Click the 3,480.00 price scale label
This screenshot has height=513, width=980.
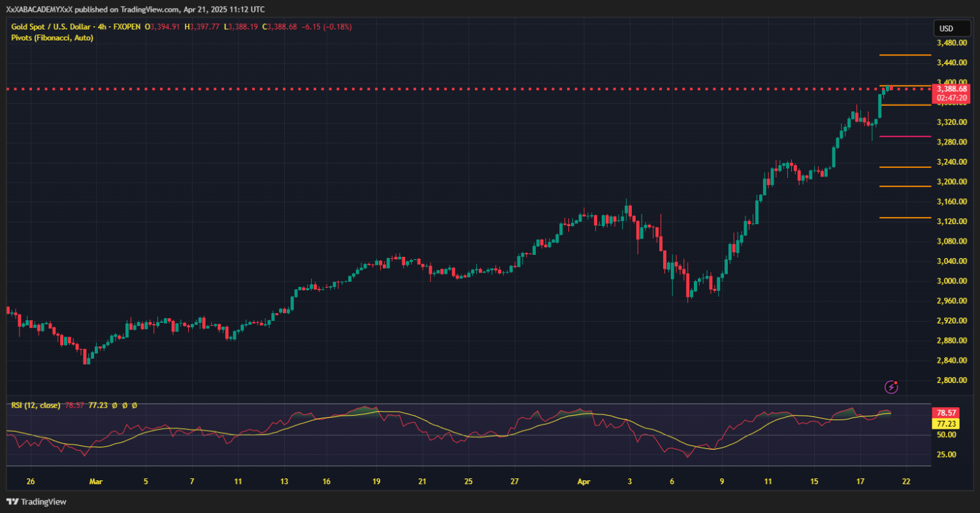pyautogui.click(x=951, y=43)
